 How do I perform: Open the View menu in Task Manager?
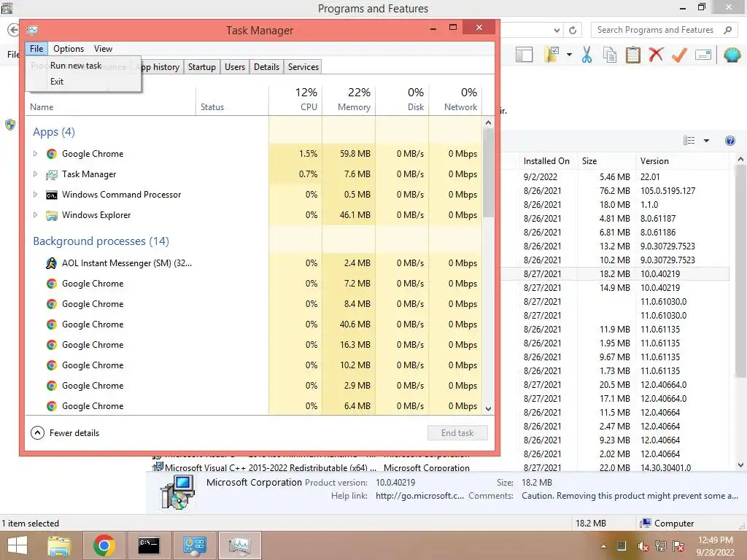click(x=103, y=49)
